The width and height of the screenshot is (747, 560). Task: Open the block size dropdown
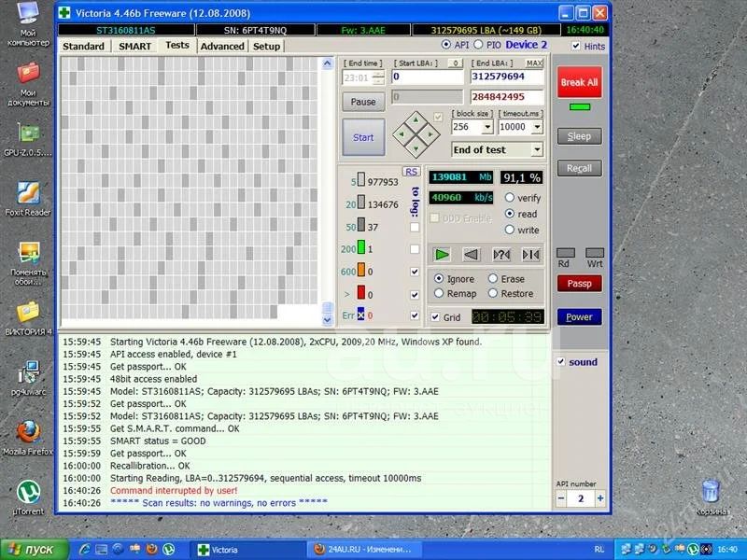point(487,127)
